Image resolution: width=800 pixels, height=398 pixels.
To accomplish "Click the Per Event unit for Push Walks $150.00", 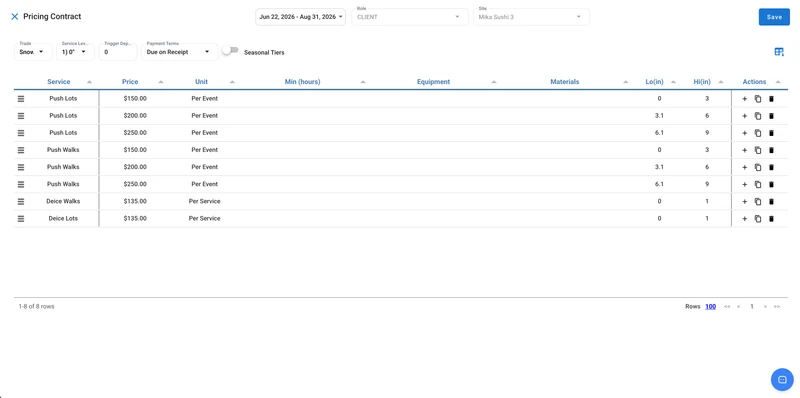I will tap(204, 150).
